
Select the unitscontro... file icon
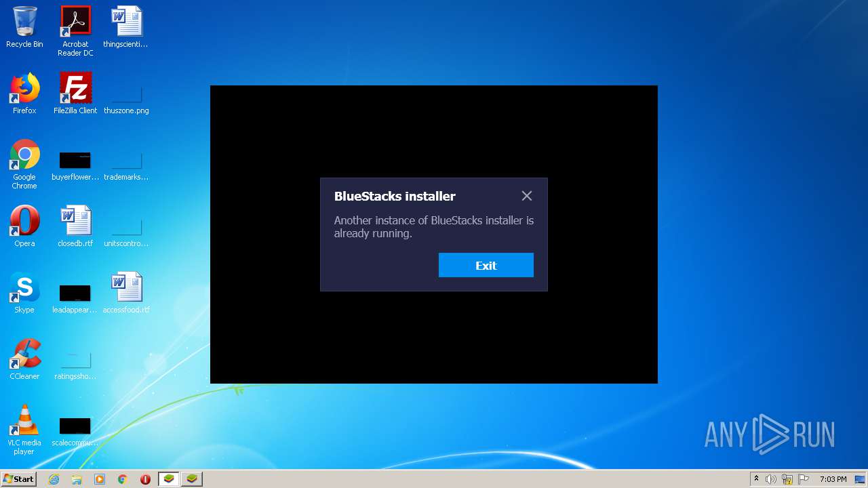click(126, 232)
